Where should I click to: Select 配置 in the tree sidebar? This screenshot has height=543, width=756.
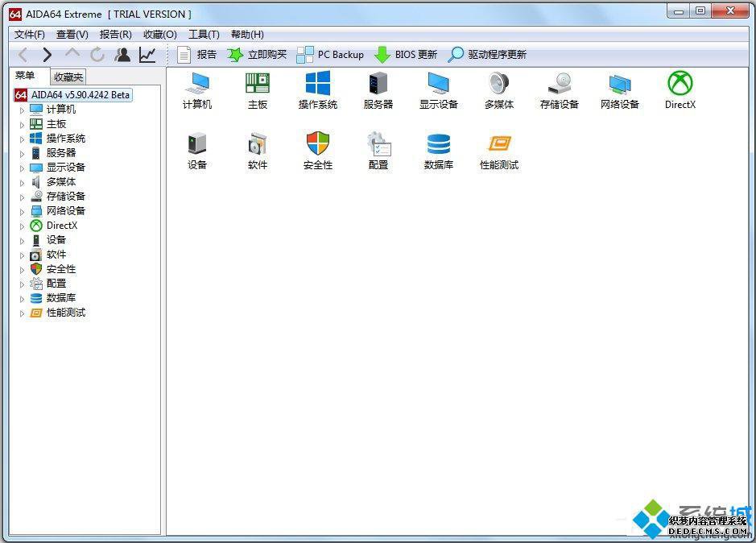(56, 284)
